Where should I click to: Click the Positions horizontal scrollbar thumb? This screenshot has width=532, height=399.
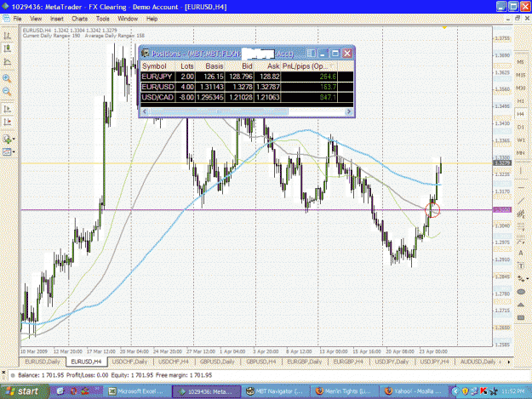click(218, 111)
